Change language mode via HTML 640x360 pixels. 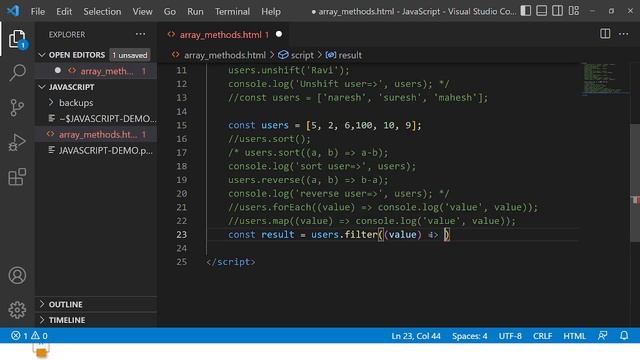[x=574, y=336]
